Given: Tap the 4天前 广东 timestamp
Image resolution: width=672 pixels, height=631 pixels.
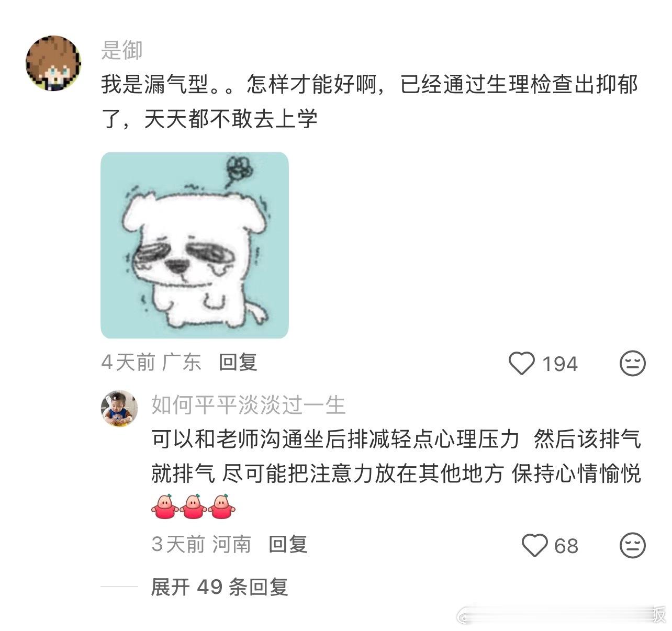Looking at the screenshot, I should click(x=151, y=362).
